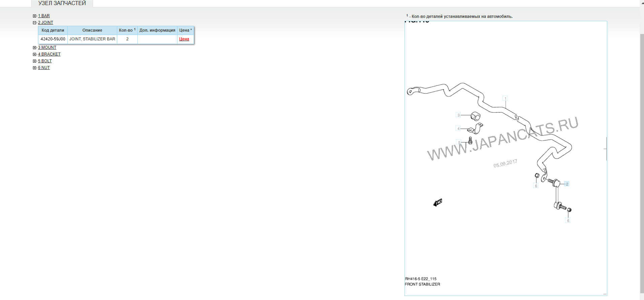Click callout 5 beside the bolt
The height and width of the screenshot is (300, 644).
(x=458, y=142)
